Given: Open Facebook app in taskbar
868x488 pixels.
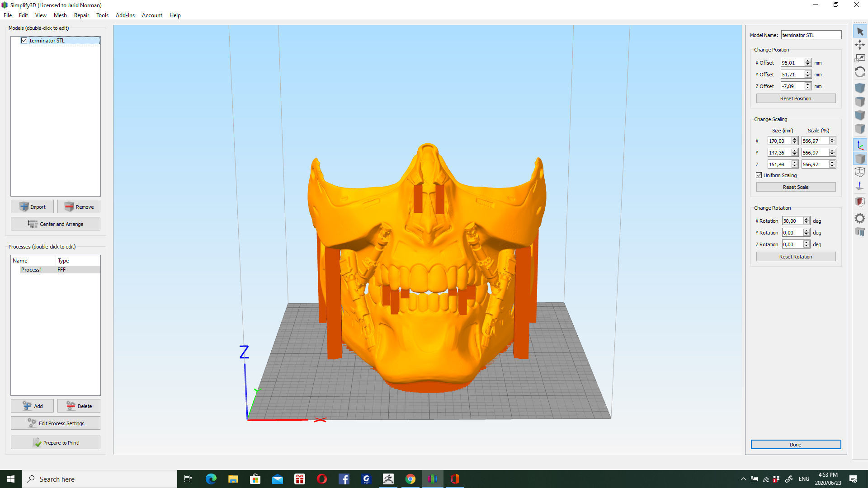Looking at the screenshot, I should pyautogui.click(x=344, y=479).
